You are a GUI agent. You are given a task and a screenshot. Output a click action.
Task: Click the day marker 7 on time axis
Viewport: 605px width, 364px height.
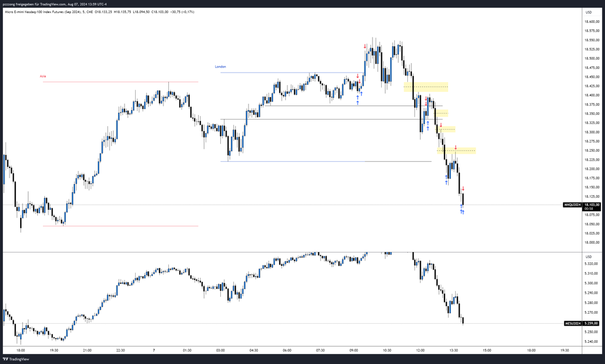[153, 350]
